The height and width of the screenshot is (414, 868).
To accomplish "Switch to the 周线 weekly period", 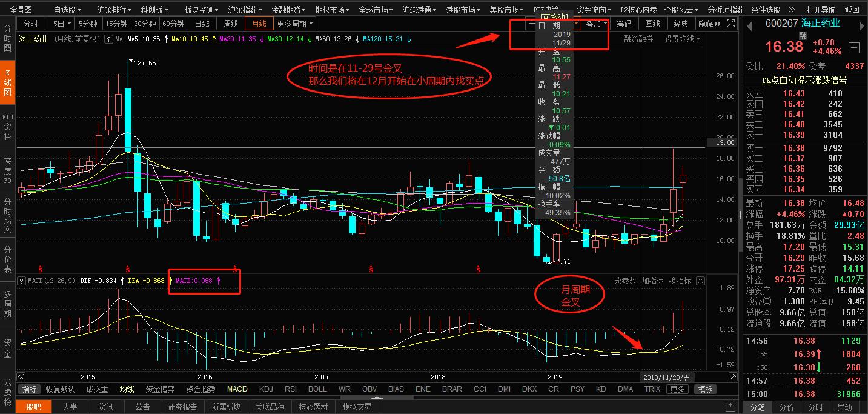I will [x=231, y=24].
